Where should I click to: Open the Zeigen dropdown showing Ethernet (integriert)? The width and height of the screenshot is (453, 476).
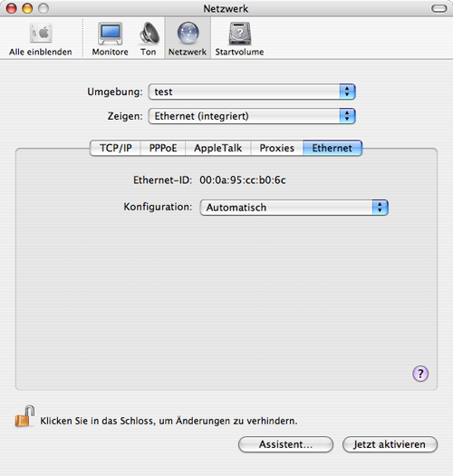click(x=252, y=116)
